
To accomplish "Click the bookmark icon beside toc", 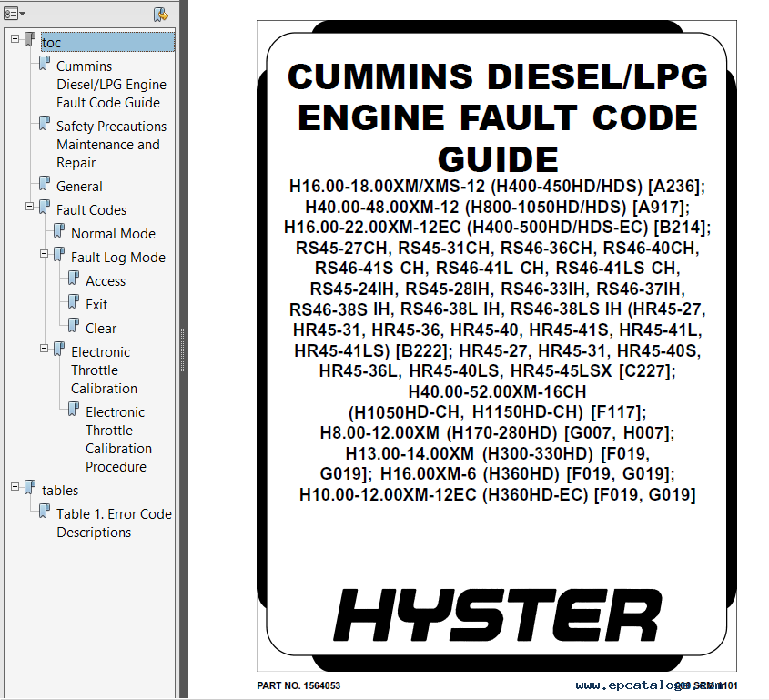I will click(x=30, y=40).
